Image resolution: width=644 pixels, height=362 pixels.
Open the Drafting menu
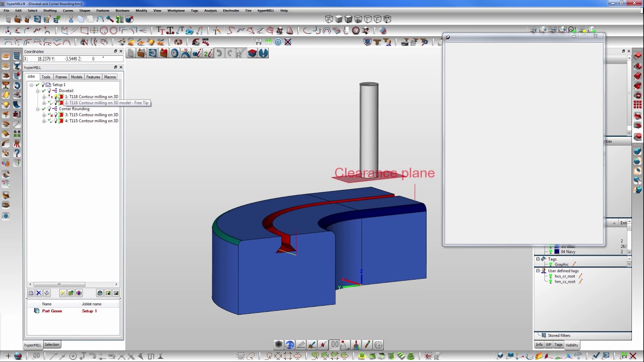point(50,11)
